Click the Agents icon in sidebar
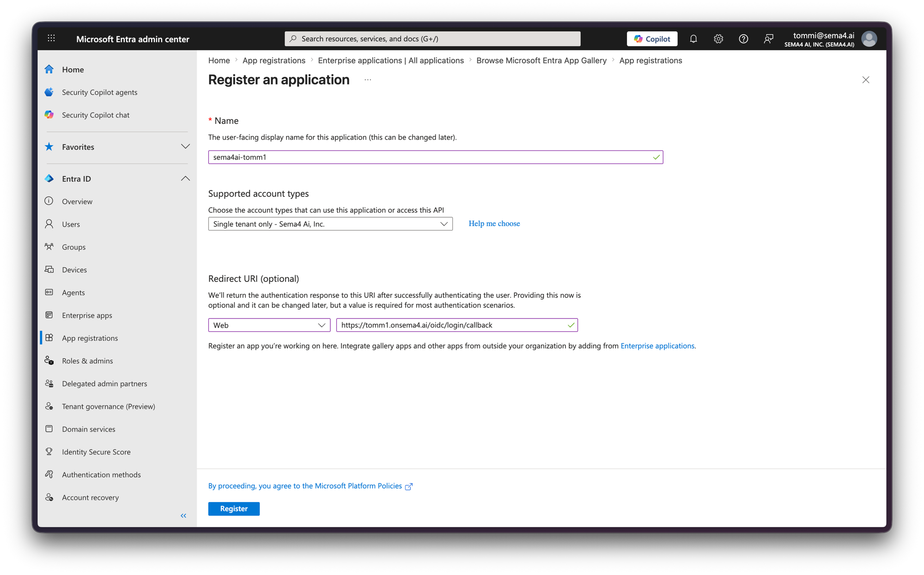 coord(49,292)
